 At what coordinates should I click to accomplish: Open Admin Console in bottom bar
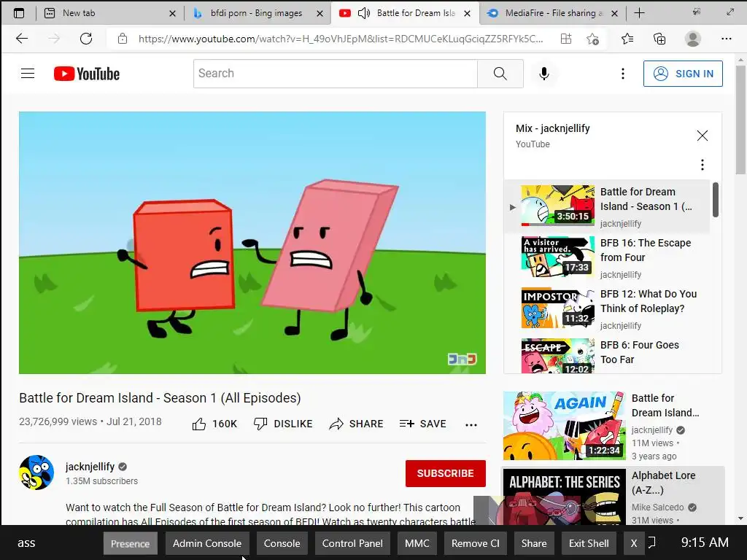point(206,543)
